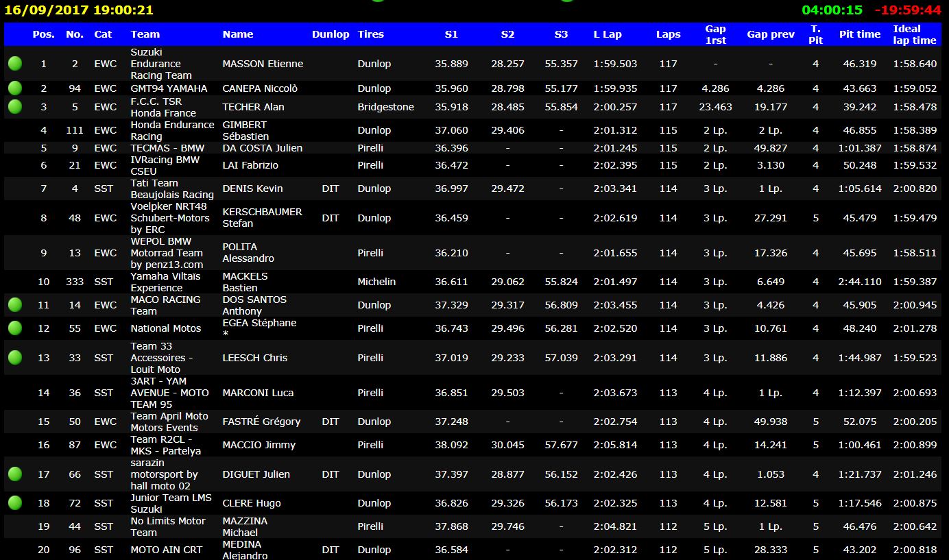Click green status dot for National Motos
Image resolution: width=949 pixels, height=560 pixels.
pos(15,328)
